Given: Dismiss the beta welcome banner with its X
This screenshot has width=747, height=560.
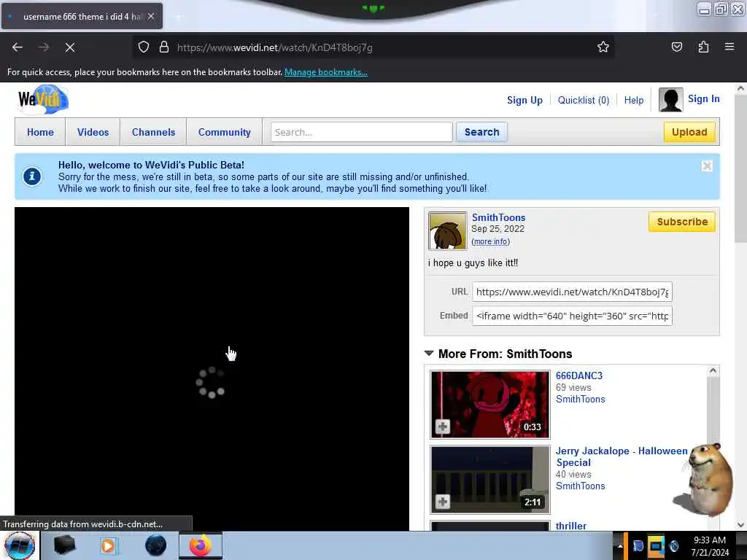Looking at the screenshot, I should click(706, 166).
